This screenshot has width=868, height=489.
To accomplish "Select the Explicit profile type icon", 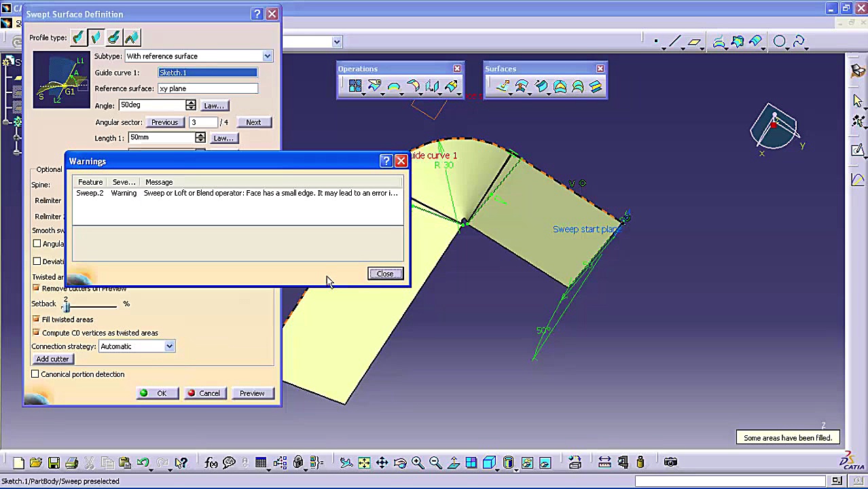I will (78, 37).
